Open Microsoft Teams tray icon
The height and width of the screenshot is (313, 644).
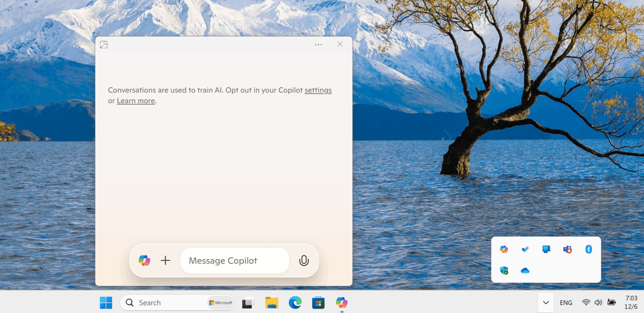(x=567, y=249)
